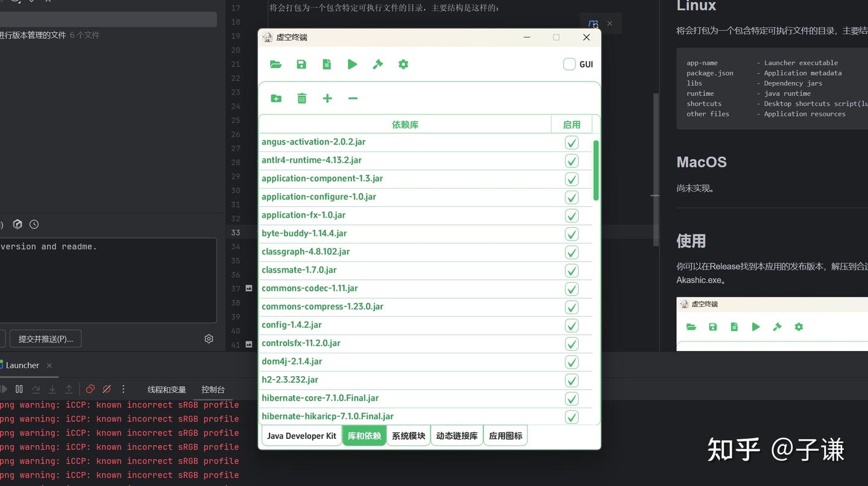Select the 库和依赖 tab
This screenshot has height=486, width=868.
[364, 435]
